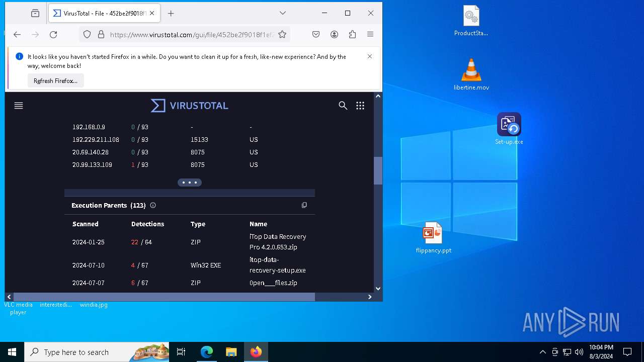The width and height of the screenshot is (644, 362).
Task: Bookmark this page with the star icon
Action: click(x=282, y=34)
